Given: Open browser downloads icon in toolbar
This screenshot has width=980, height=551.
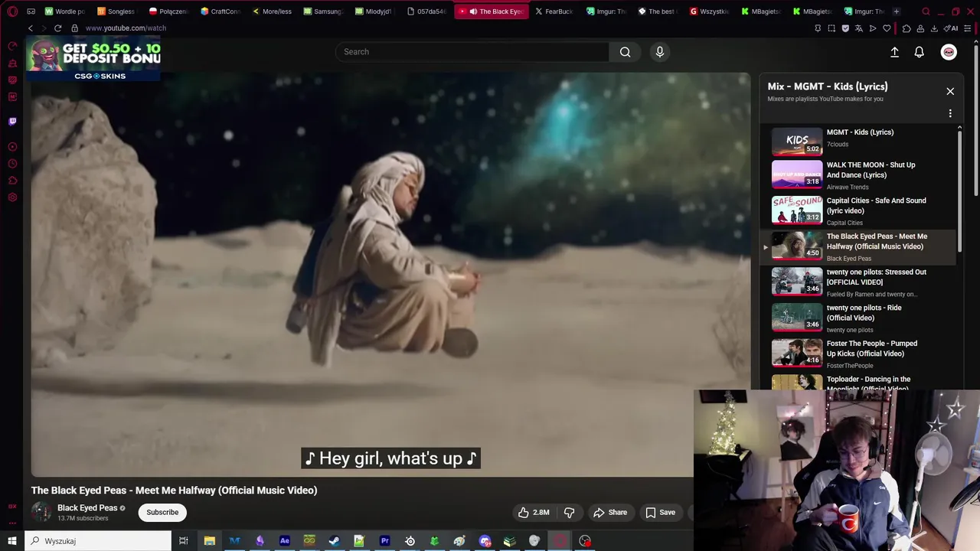Looking at the screenshot, I should (934, 28).
